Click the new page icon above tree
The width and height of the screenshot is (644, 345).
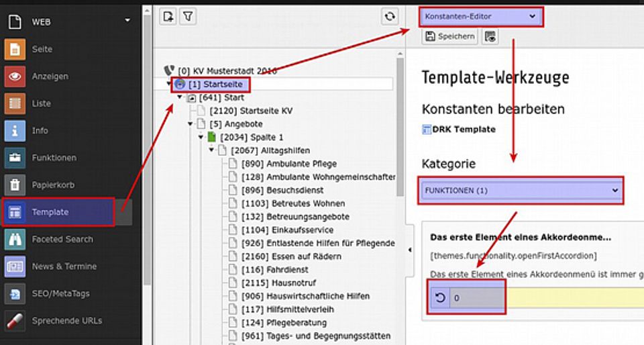pos(168,17)
